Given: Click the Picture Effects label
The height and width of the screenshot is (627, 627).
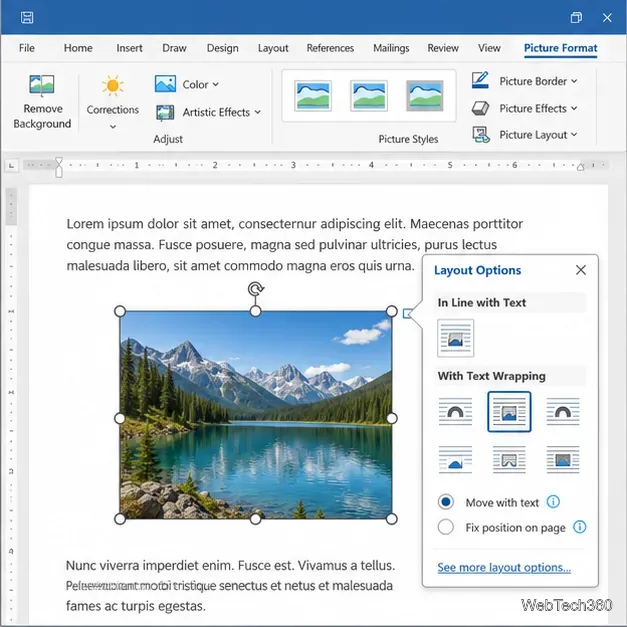Looking at the screenshot, I should (x=533, y=108).
